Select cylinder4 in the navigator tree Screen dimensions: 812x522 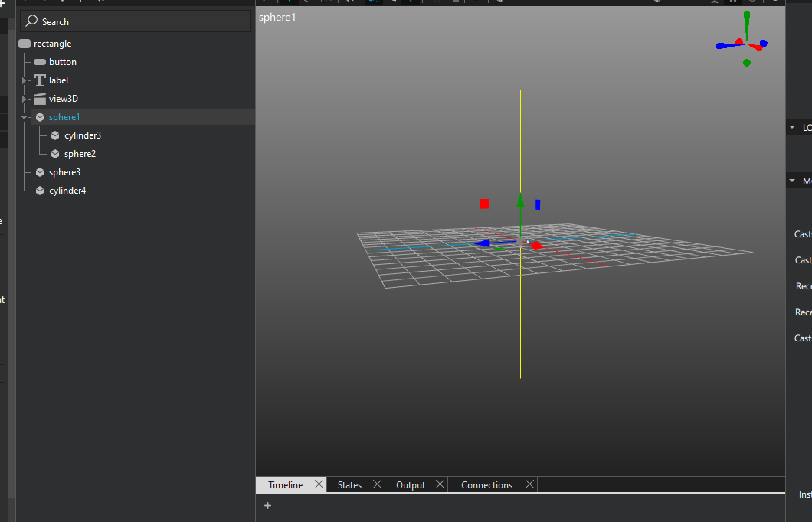[67, 191]
